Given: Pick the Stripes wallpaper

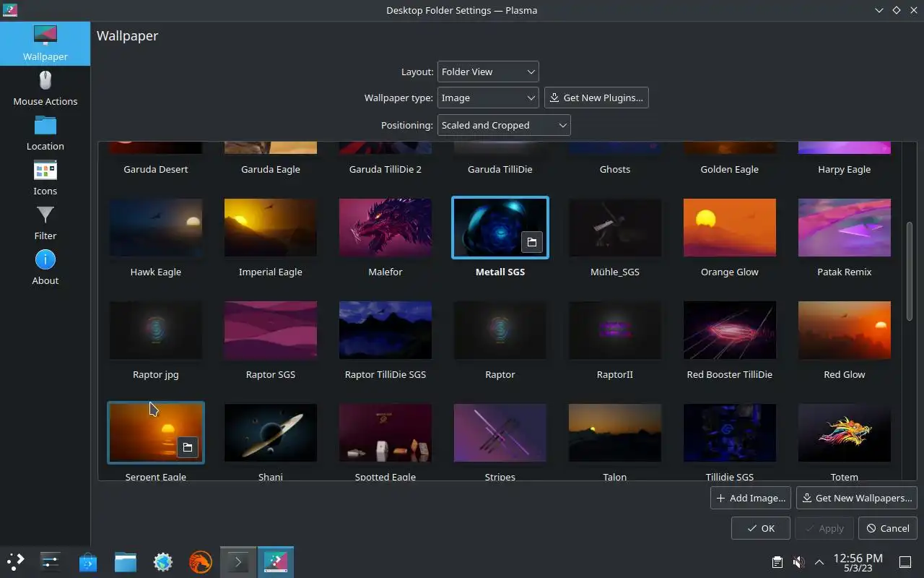Looking at the screenshot, I should click(x=500, y=433).
